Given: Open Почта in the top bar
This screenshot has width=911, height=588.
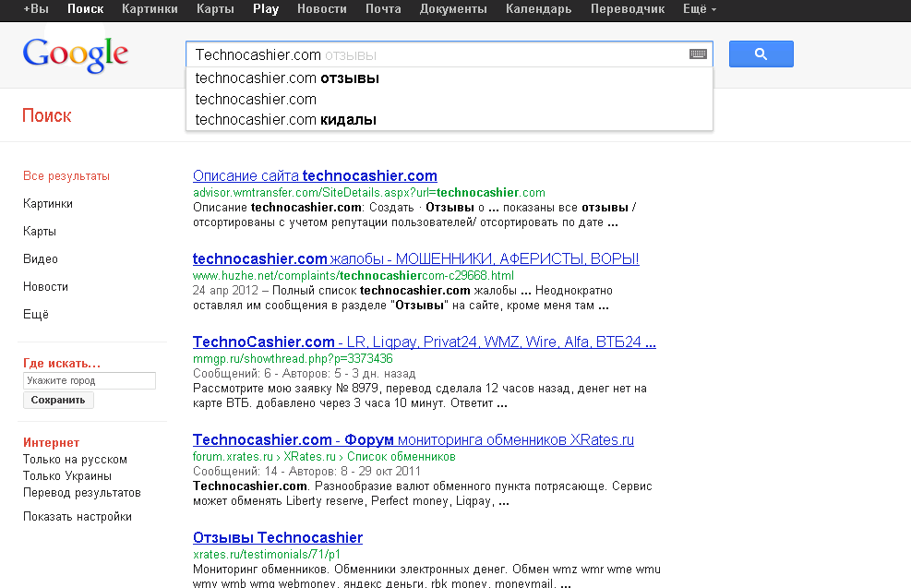Looking at the screenshot, I should pyautogui.click(x=383, y=8).
